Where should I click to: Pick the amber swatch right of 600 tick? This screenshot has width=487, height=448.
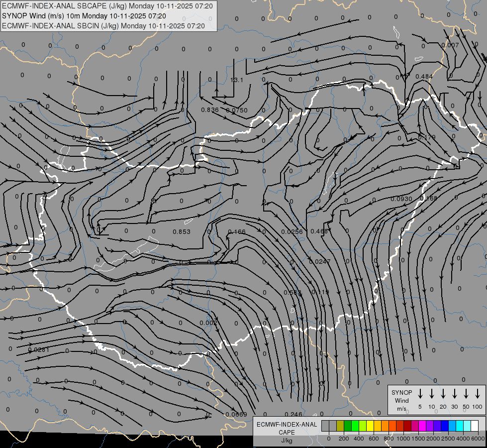pos(378,426)
